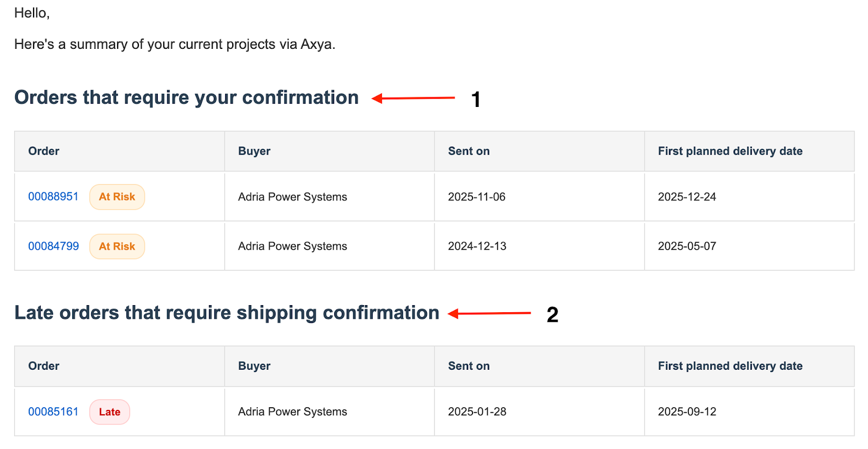Open order link 00084799
Screen dimensions: 868x449
tap(53, 246)
